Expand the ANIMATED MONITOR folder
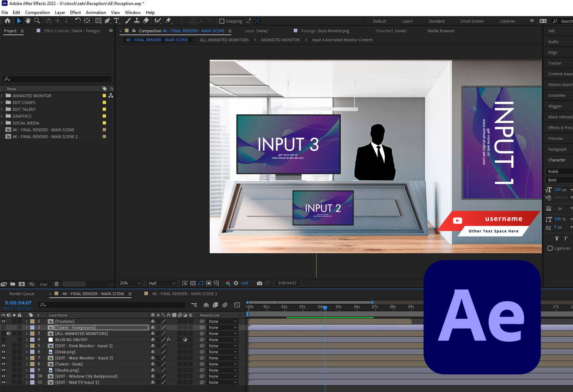Screen dimensions: 573x392 (2, 96)
